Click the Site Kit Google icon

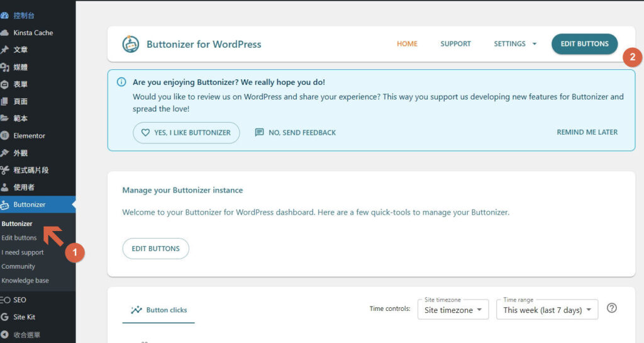tap(5, 317)
